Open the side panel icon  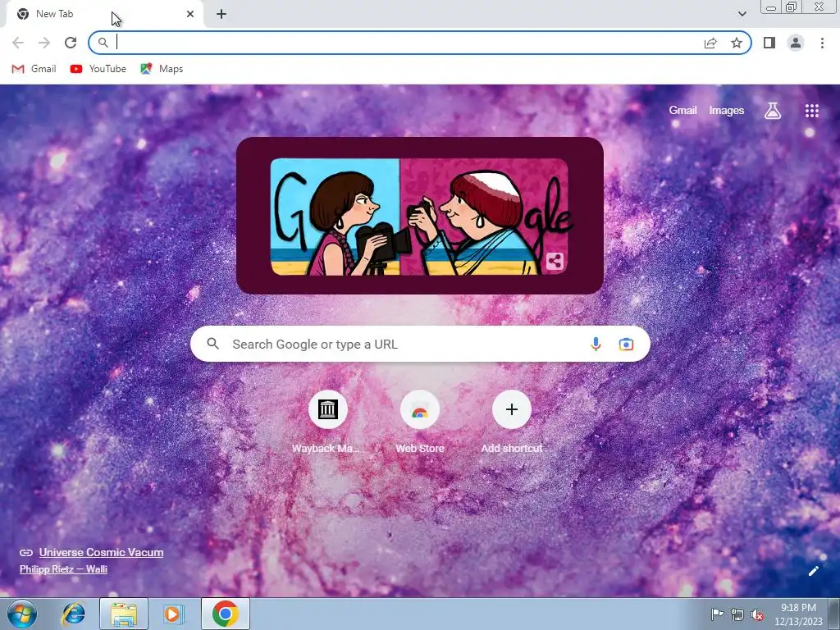click(769, 43)
